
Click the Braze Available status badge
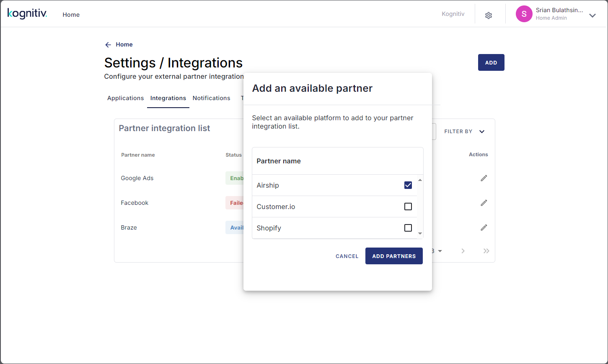pyautogui.click(x=235, y=227)
